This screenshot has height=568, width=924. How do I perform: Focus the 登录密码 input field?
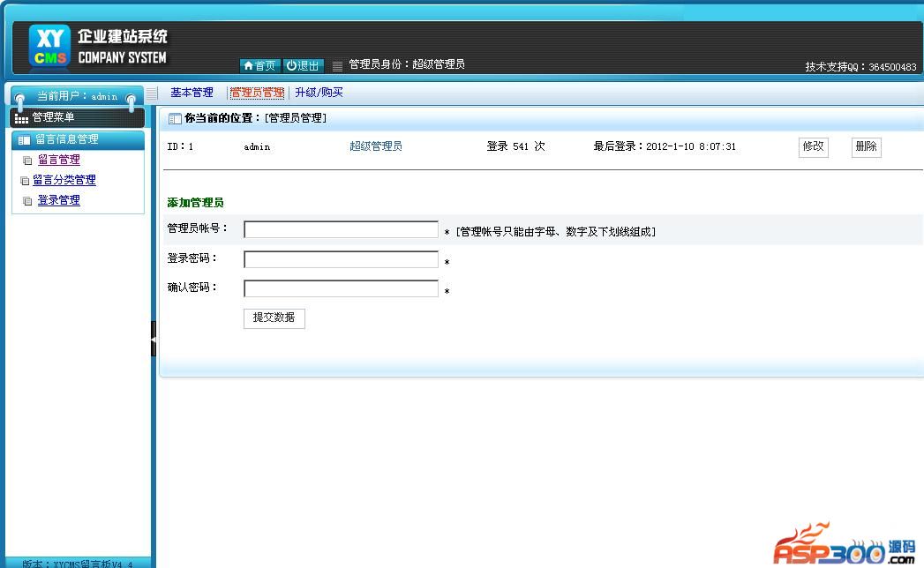click(x=341, y=259)
